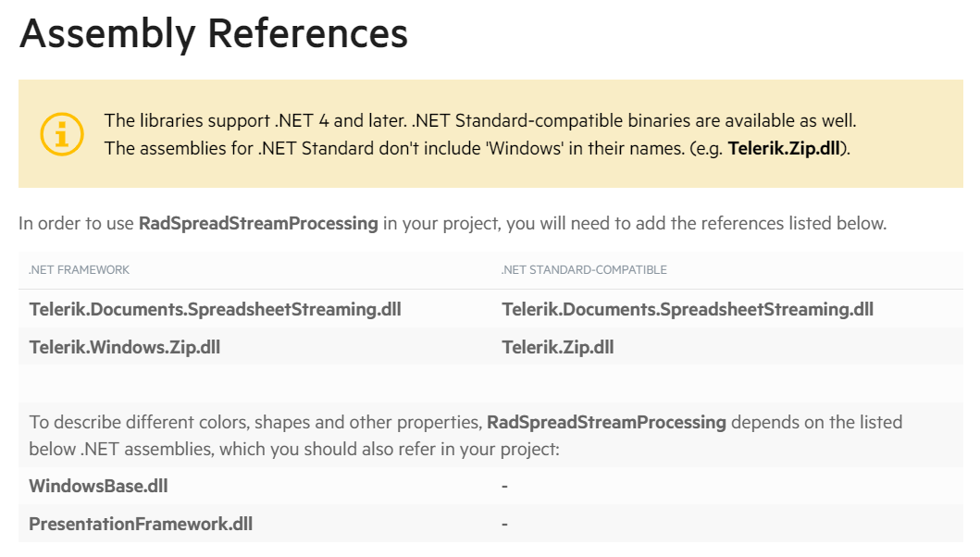
Task: Click the info icon in the yellow note
Action: pyautogui.click(x=62, y=133)
